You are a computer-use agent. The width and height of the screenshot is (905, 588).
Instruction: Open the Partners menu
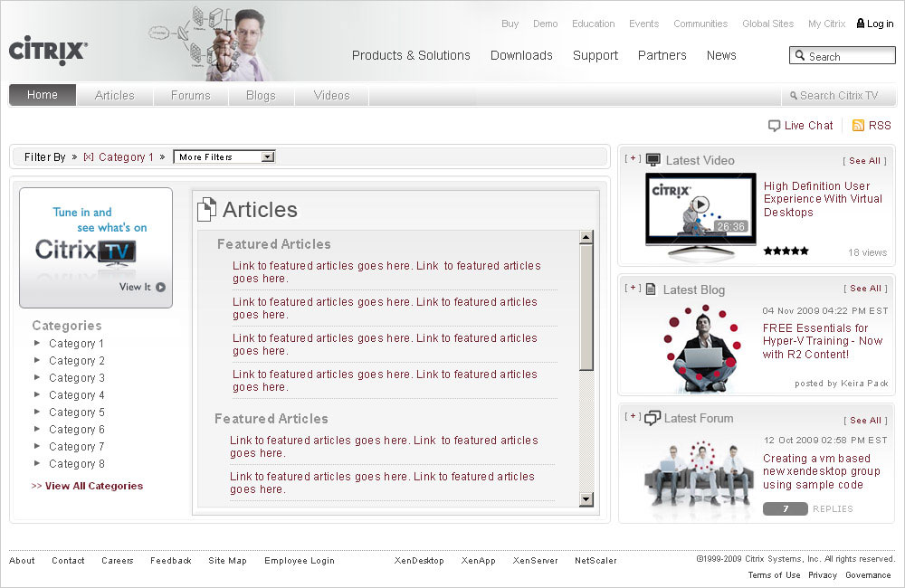(x=662, y=55)
